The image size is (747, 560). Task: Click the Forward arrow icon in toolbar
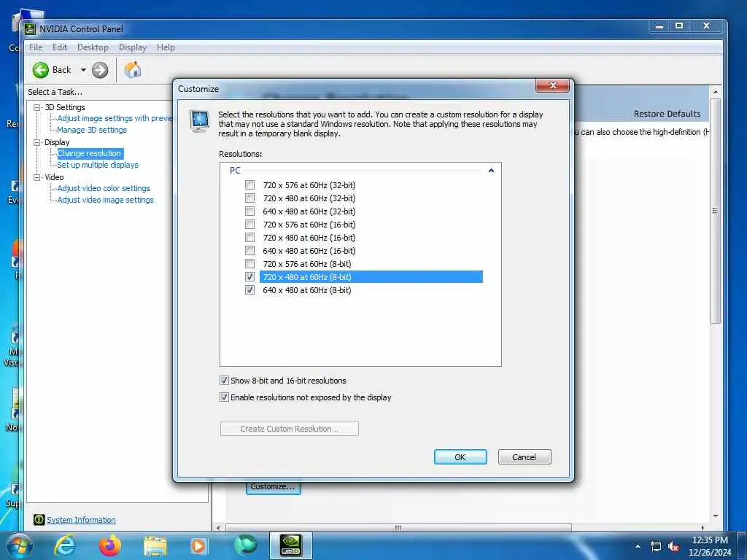point(99,70)
